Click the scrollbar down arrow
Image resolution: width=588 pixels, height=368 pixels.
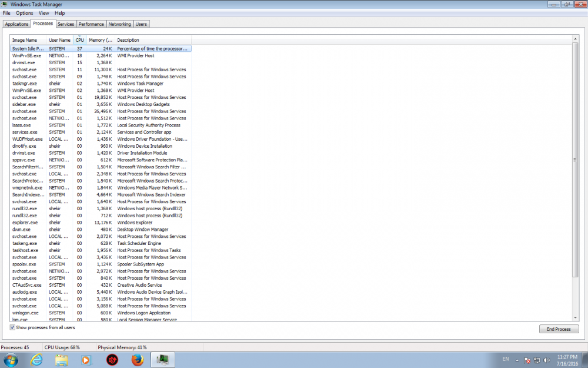pos(575,318)
